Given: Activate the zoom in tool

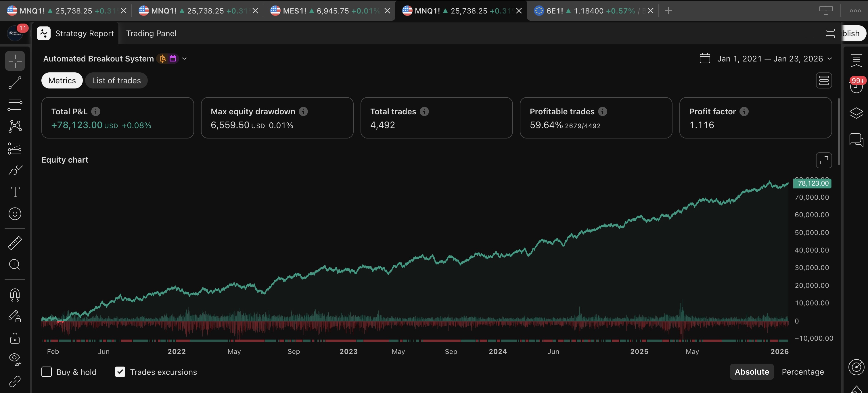Looking at the screenshot, I should pos(15,265).
